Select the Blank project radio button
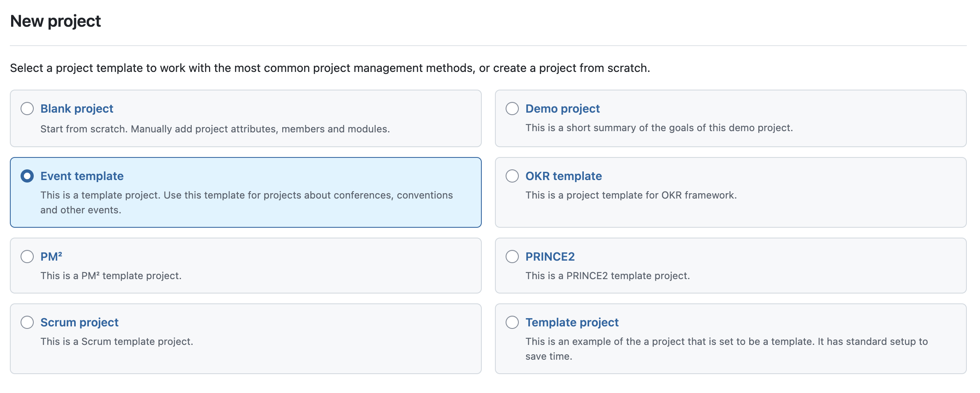The width and height of the screenshot is (980, 393). pyautogui.click(x=28, y=109)
